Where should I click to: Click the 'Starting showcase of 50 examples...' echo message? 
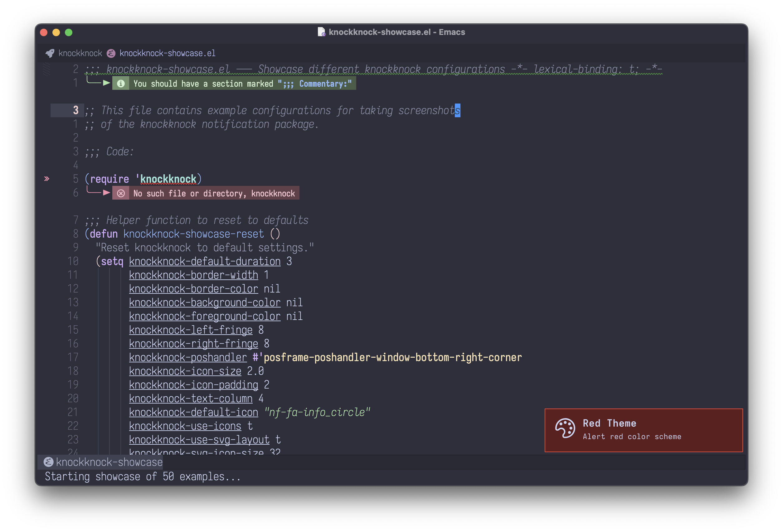click(x=143, y=476)
